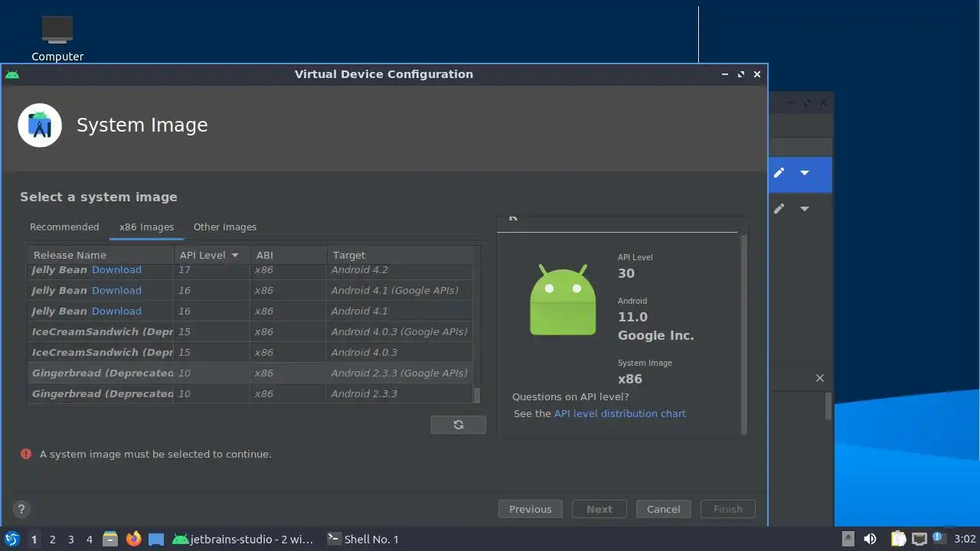The image size is (980, 551).
Task: Switch to the jetbrains-studio taskbar window
Action: (x=243, y=540)
